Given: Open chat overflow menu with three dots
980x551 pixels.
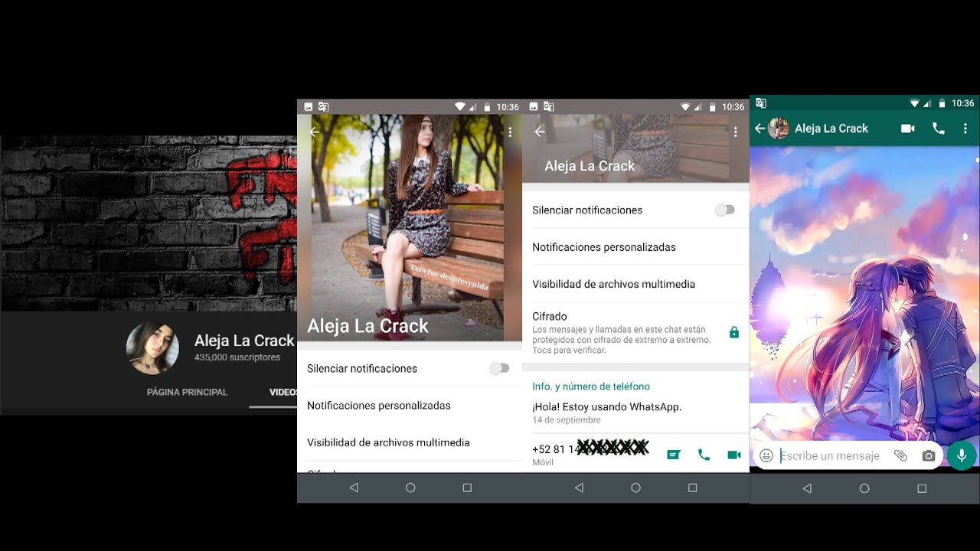Looking at the screenshot, I should click(x=965, y=129).
